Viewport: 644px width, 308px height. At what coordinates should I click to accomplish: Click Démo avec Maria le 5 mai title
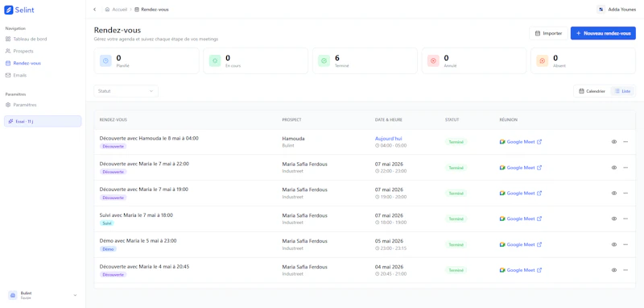coord(138,240)
